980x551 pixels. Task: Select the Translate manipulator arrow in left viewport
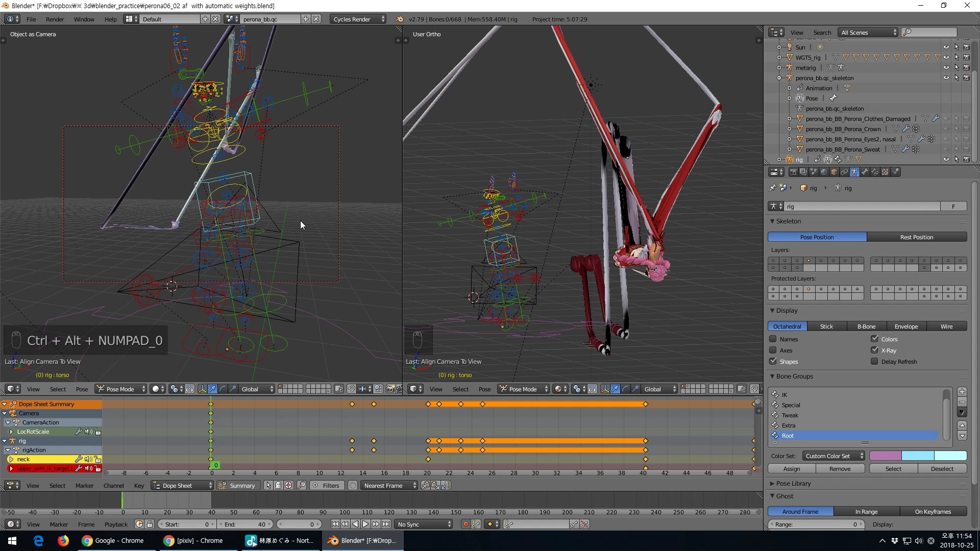point(213,389)
